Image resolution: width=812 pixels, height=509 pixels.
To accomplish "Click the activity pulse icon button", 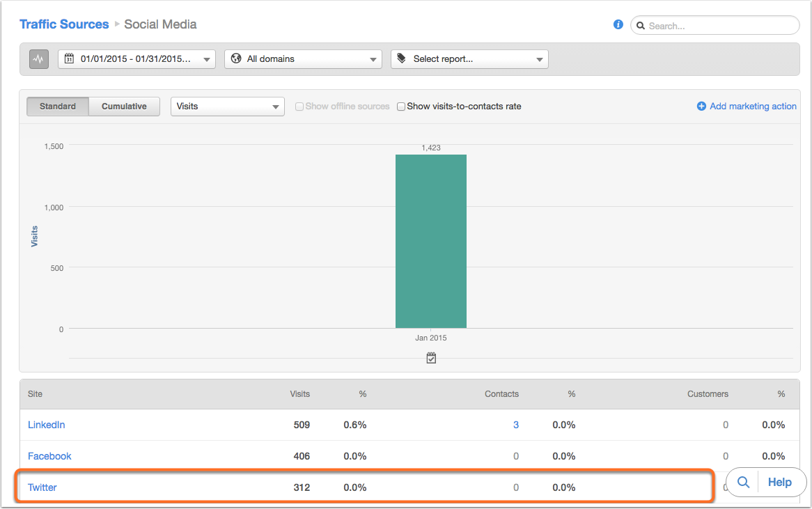I will (39, 59).
